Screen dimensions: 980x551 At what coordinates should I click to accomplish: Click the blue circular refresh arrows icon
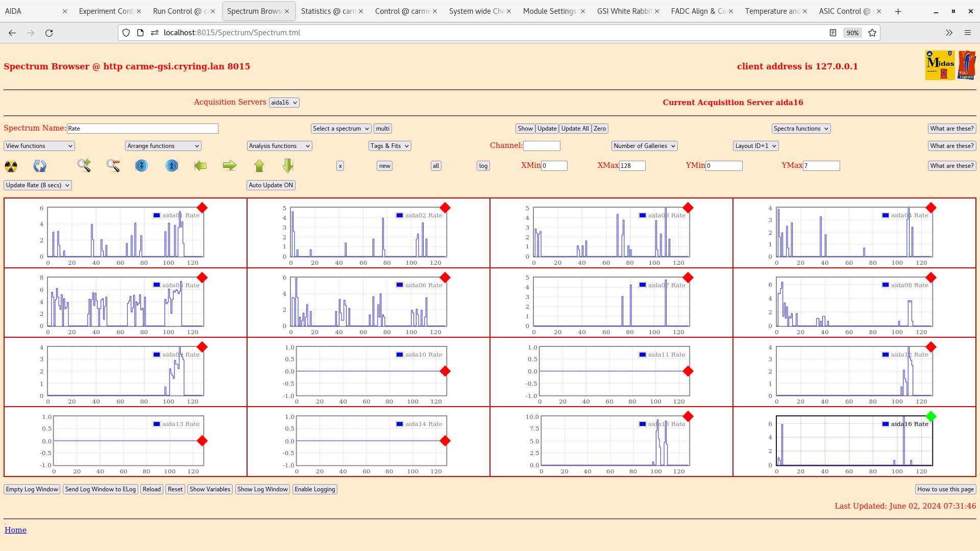40,166
